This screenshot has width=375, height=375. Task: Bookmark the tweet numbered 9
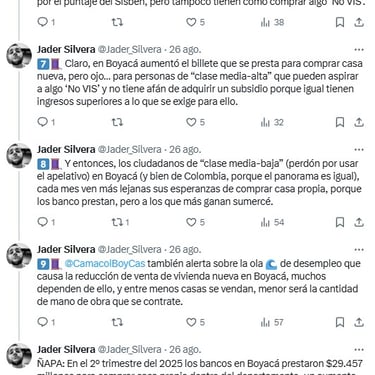point(340,322)
